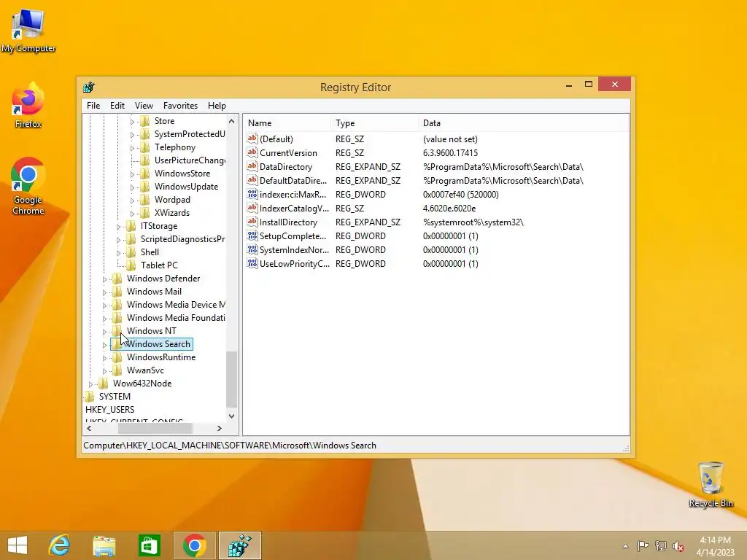
Task: Select the WwanSvc folder icon
Action: pyautogui.click(x=117, y=370)
